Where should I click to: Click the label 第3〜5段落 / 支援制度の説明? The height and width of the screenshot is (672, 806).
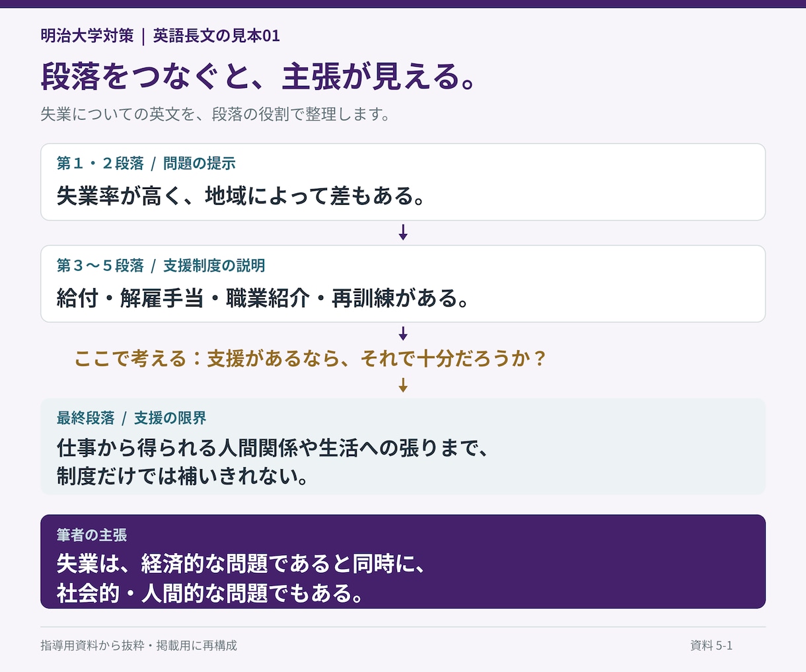(161, 266)
